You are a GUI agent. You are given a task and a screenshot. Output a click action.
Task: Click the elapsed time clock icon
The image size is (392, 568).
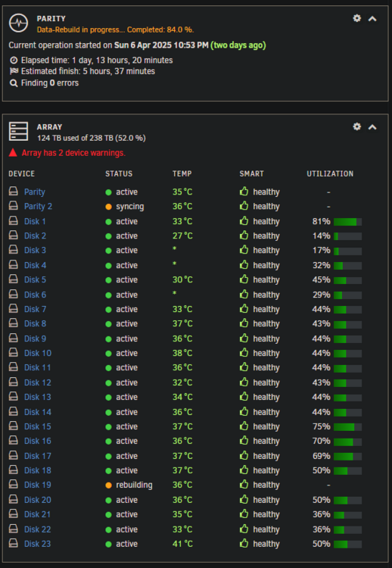click(x=14, y=60)
